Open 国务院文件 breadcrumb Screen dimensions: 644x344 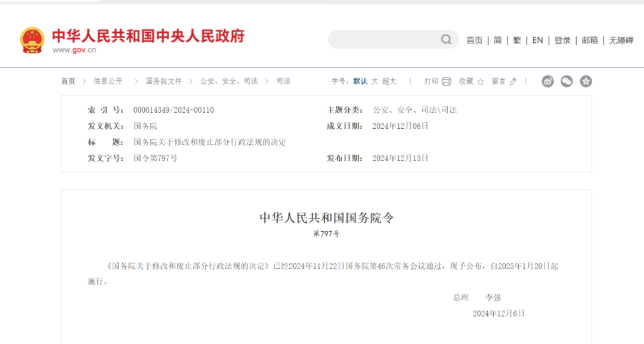pos(164,81)
